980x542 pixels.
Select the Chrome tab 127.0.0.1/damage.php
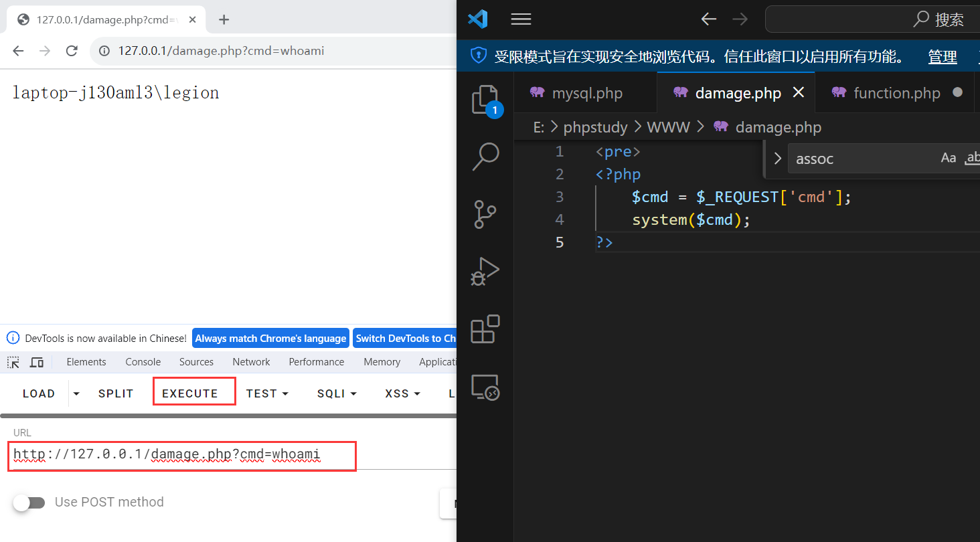click(x=107, y=19)
